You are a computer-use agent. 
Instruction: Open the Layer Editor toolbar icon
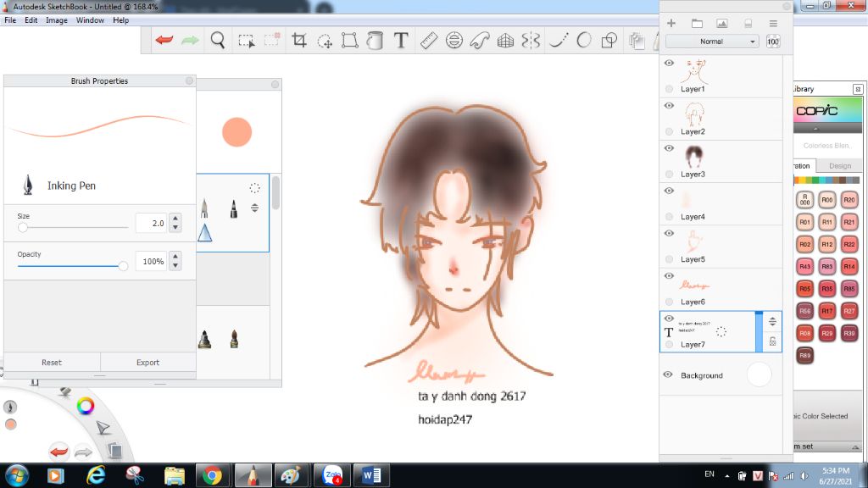pyautogui.click(x=637, y=41)
